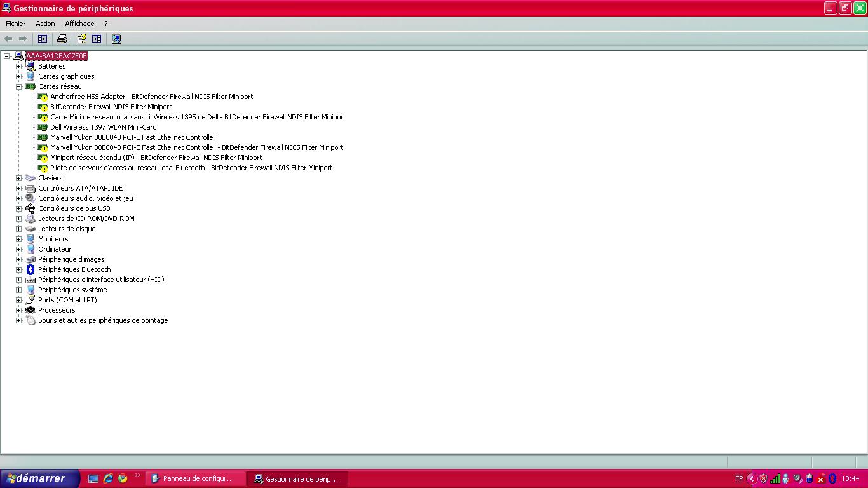Expand the Cartes graphiques category

pyautogui.click(x=18, y=76)
